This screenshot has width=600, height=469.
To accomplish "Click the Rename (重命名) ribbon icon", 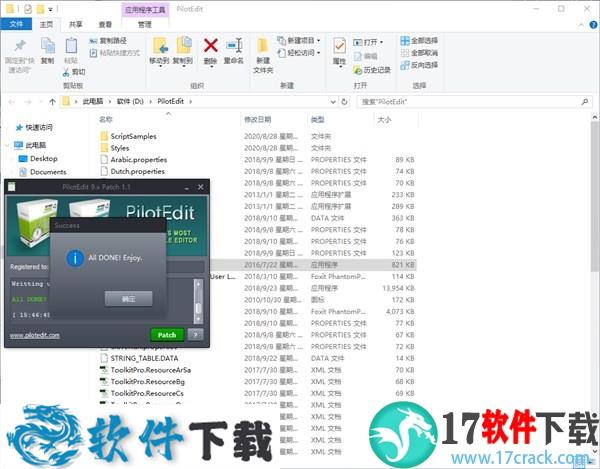I will pyautogui.click(x=234, y=50).
